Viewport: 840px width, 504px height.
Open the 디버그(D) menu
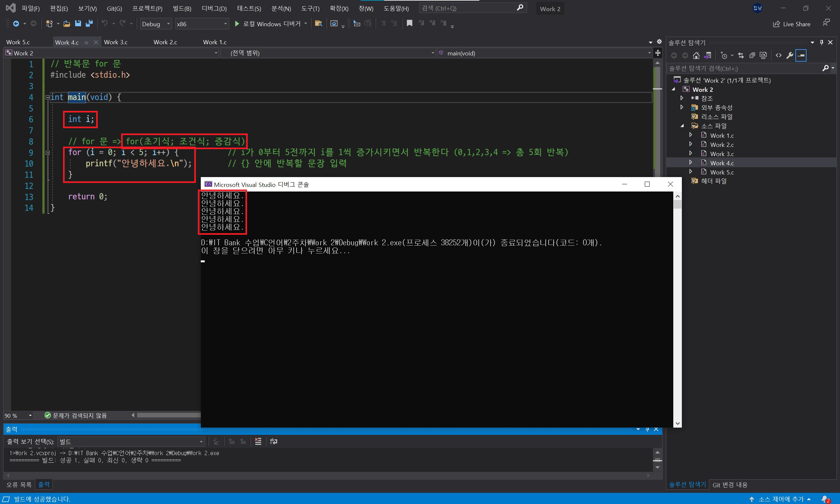(214, 9)
